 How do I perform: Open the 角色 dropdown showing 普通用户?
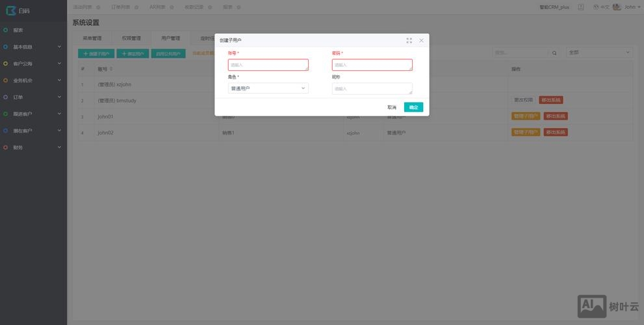pyautogui.click(x=268, y=88)
